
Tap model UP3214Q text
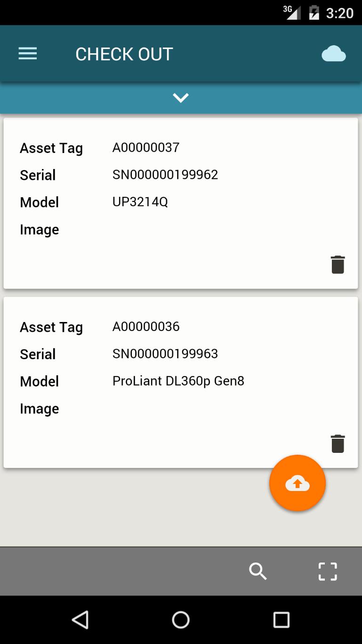(140, 202)
